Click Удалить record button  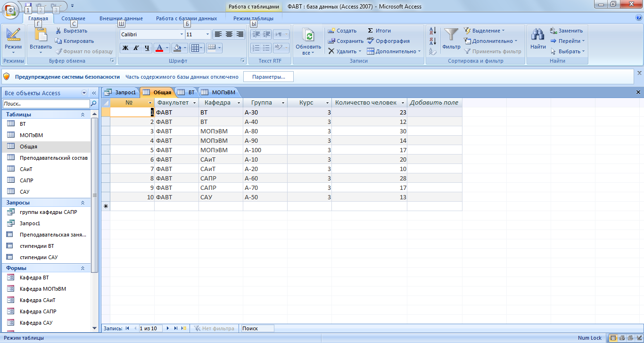click(345, 51)
